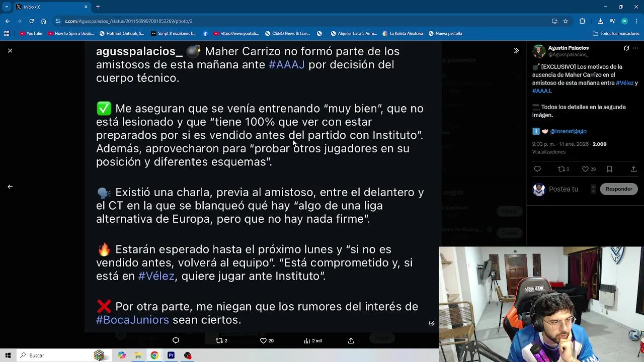The height and width of the screenshot is (362, 644).
Task: Open Adobe Premiere Pro from taskbar
Action: [171, 355]
